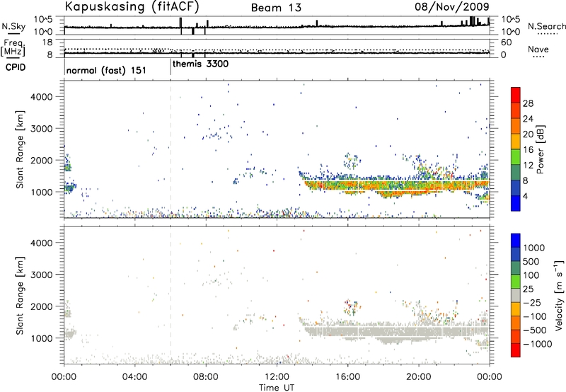
Task: Click the Slant Range label of power panel
Action: point(20,149)
